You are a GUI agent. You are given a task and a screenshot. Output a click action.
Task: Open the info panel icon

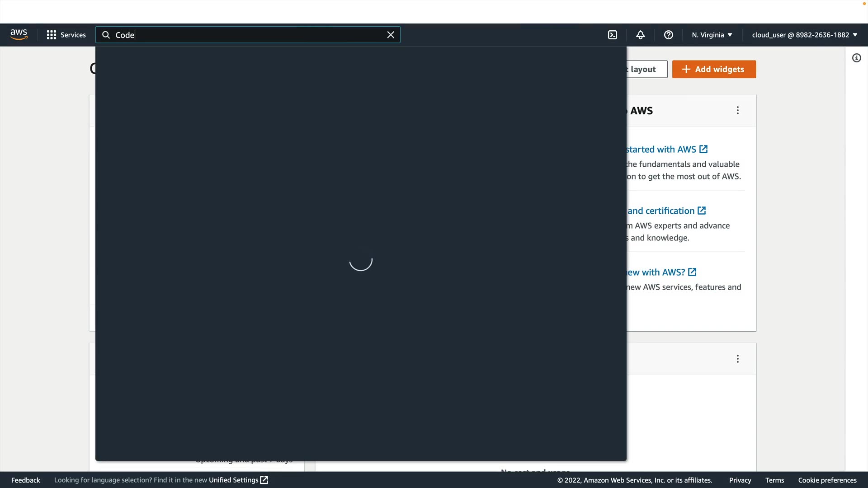tap(857, 58)
